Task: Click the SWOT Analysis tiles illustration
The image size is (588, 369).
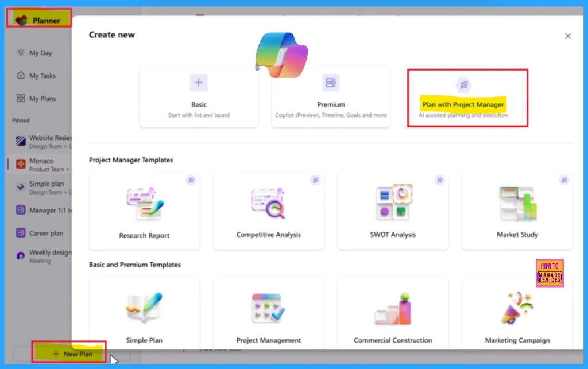Action: click(x=393, y=203)
